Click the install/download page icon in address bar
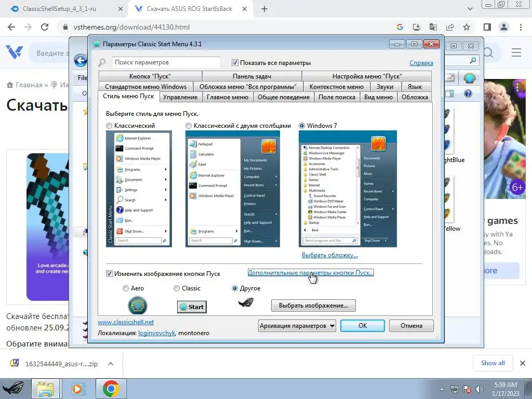Viewport: 532px width, 399px height. (417, 27)
